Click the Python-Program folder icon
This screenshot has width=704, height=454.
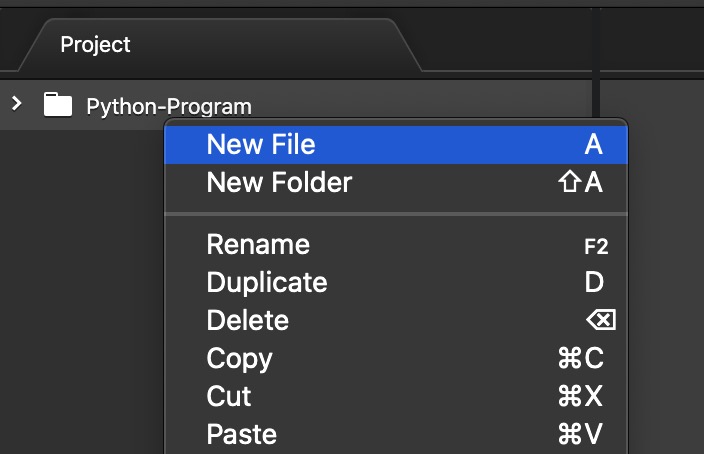tap(59, 104)
